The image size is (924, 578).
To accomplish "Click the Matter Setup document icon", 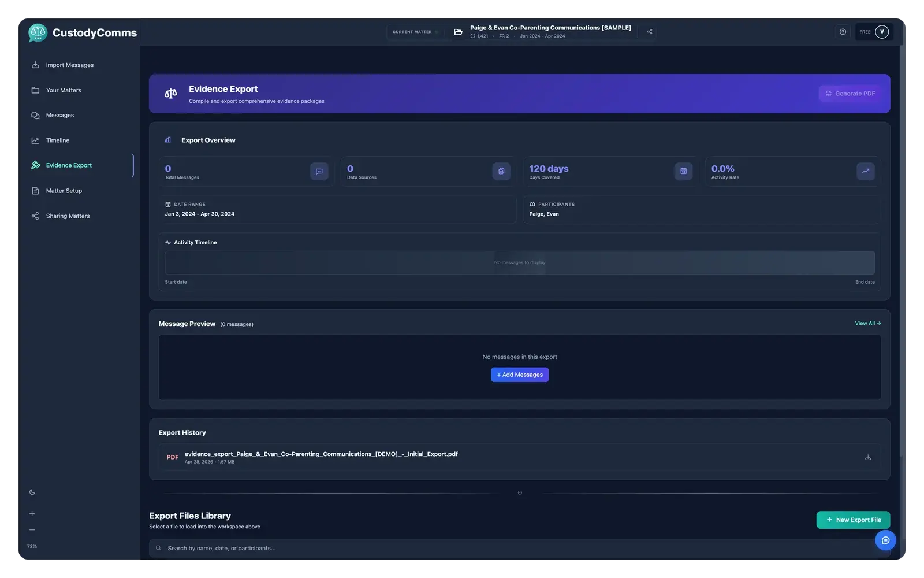I will pos(35,191).
